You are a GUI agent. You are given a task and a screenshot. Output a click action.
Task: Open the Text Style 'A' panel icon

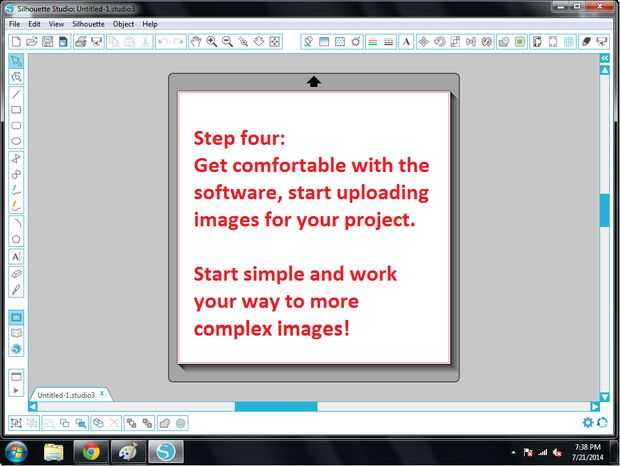(x=406, y=42)
